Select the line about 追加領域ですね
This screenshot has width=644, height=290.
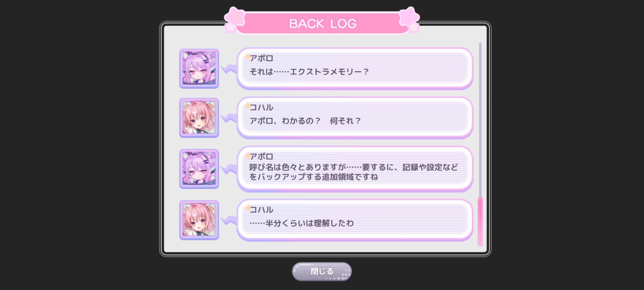click(313, 177)
